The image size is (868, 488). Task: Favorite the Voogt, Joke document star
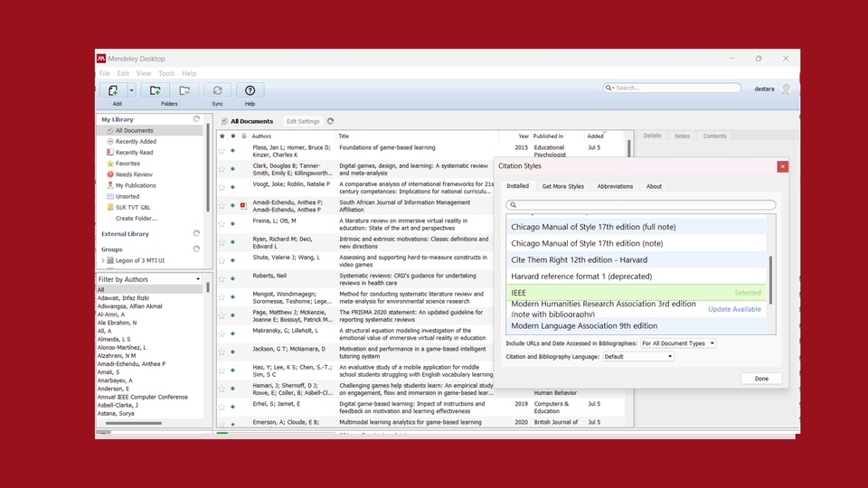pyautogui.click(x=222, y=187)
